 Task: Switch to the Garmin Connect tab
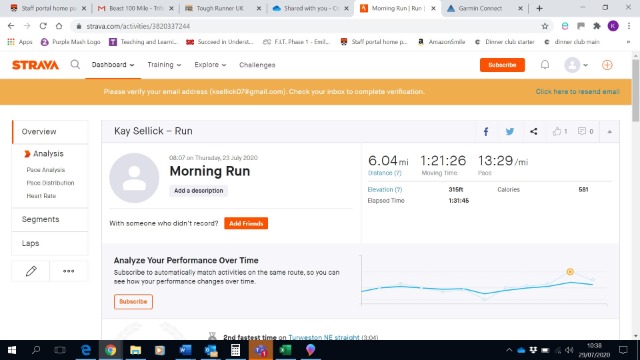pyautogui.click(x=480, y=8)
